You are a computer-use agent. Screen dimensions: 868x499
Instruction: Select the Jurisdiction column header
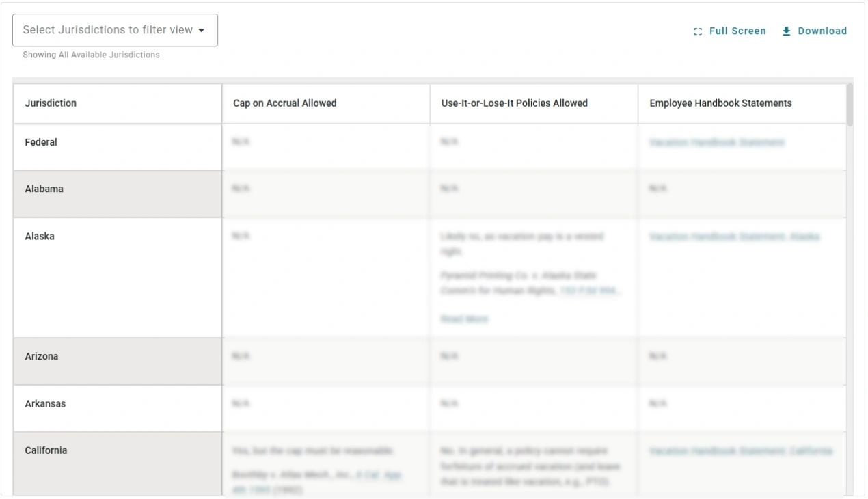pyautogui.click(x=52, y=103)
